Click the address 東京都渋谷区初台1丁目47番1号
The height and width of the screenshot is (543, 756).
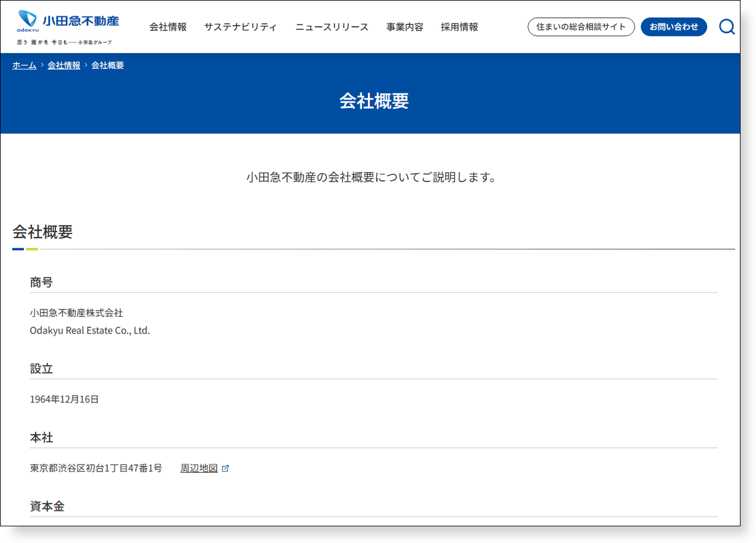click(x=96, y=468)
